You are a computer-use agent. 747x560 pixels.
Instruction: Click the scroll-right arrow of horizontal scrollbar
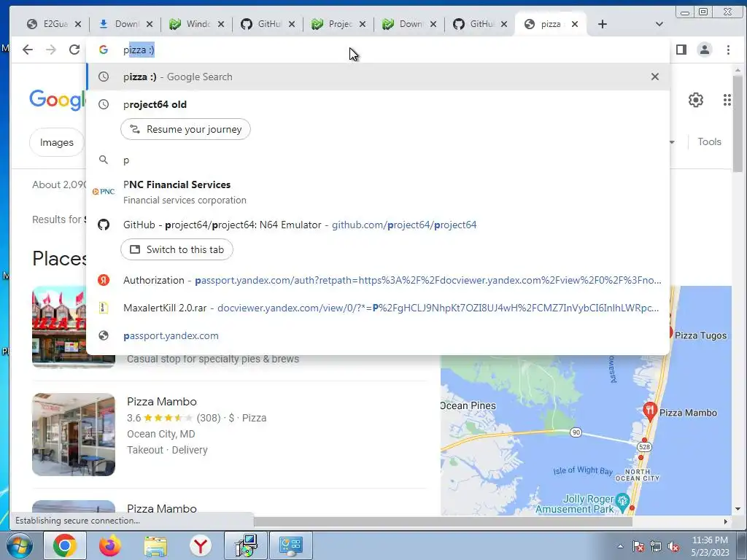tap(726, 521)
